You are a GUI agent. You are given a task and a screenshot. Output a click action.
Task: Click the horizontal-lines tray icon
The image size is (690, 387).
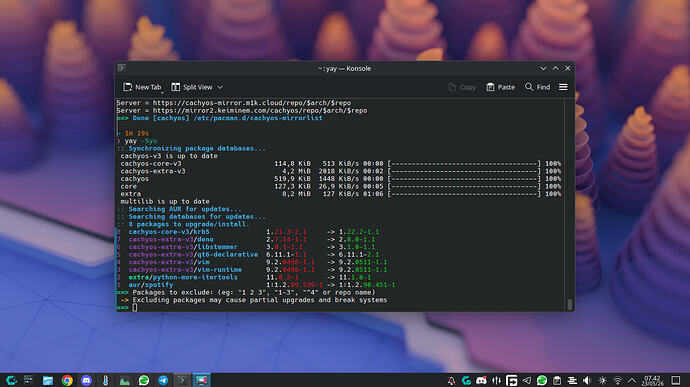572,380
